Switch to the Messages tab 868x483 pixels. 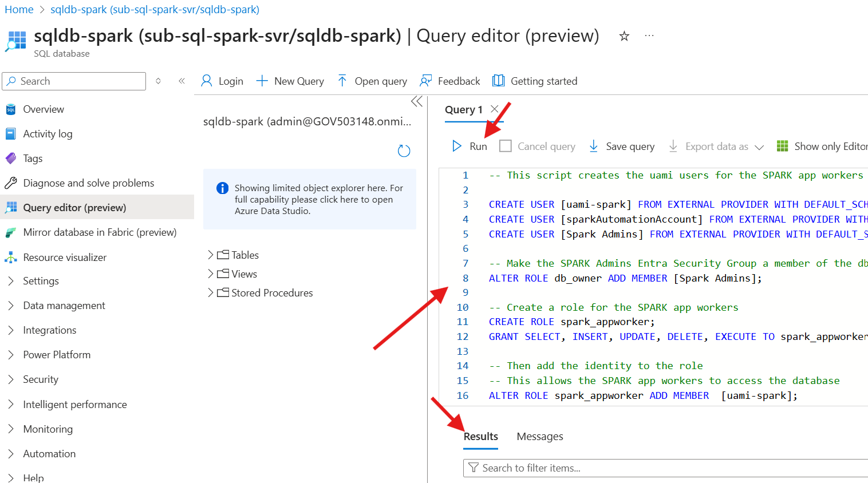click(539, 436)
